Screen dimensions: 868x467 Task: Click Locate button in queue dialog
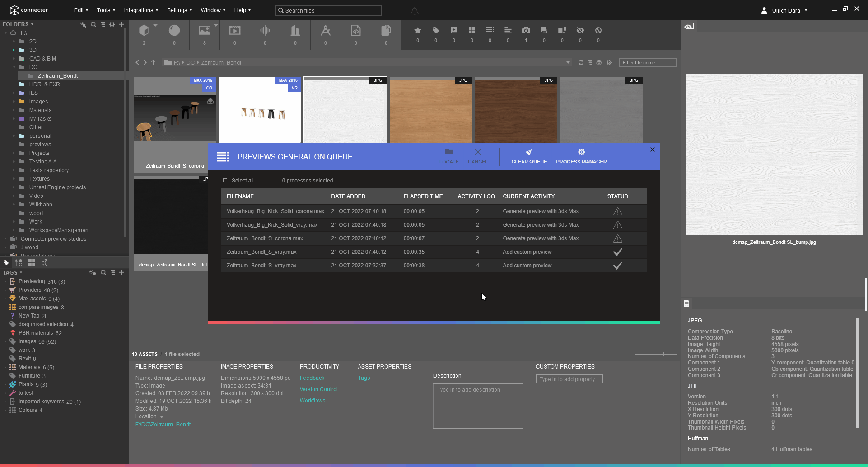click(449, 156)
